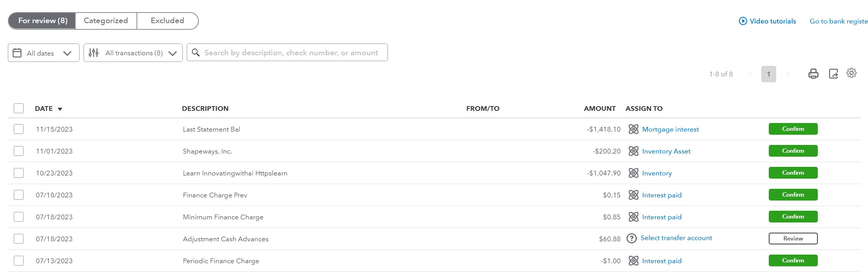Screen dimensions: 868x273
Task: Click the print icon above the table
Action: point(813,74)
